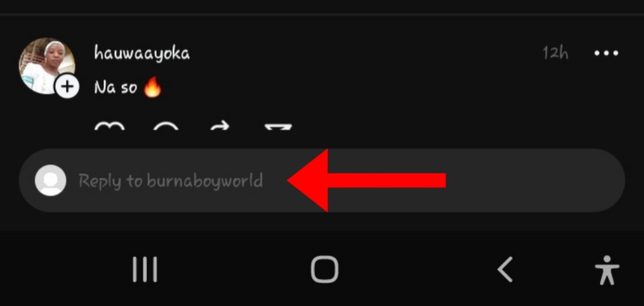The image size is (644, 306).
Task: Tap the share paper plane icon
Action: pos(278,127)
